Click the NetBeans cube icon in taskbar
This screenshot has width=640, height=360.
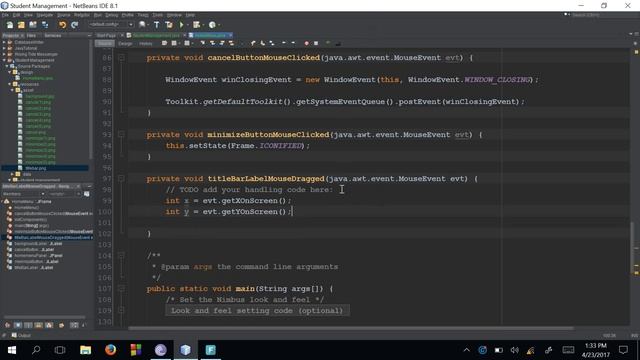[x=185, y=350]
